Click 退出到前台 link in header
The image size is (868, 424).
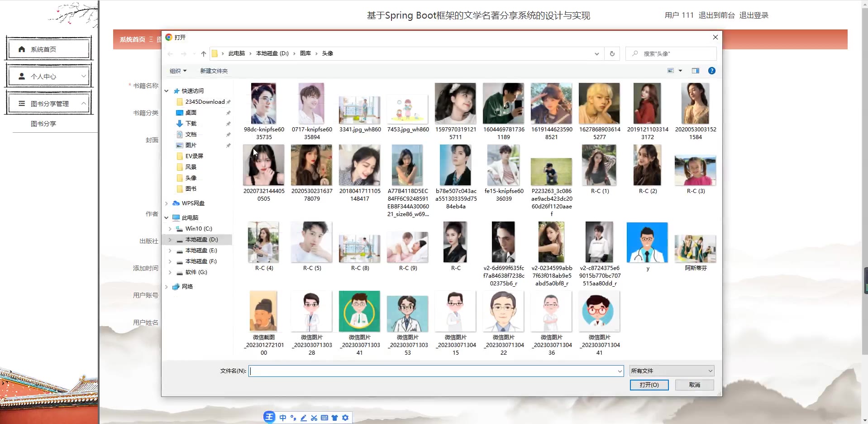pos(716,15)
